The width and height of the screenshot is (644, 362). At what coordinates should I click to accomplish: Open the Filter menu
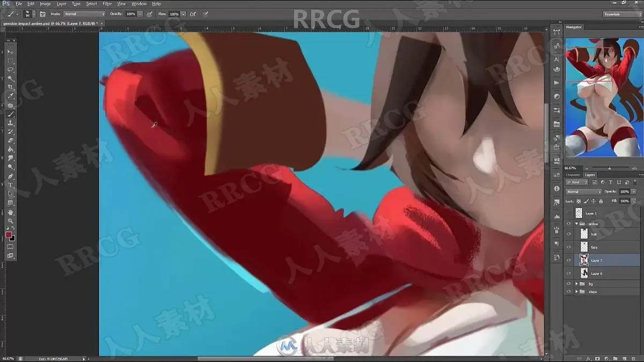[x=107, y=4]
